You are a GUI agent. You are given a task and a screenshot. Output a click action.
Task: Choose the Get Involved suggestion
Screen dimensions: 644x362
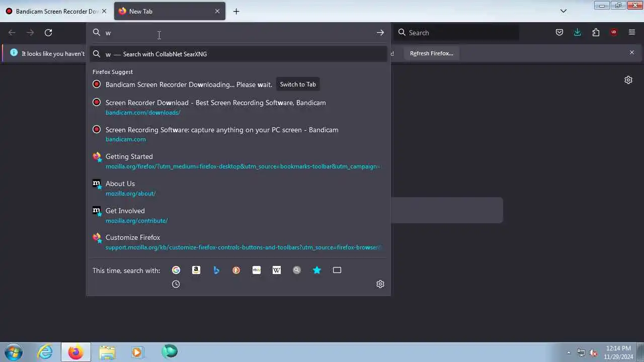[x=238, y=215]
